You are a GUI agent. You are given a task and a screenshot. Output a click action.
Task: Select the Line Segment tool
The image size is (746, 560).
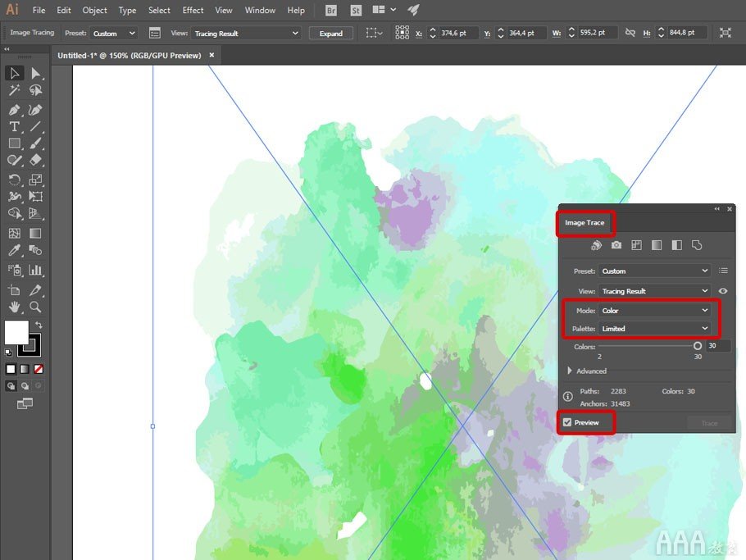pyautogui.click(x=36, y=126)
